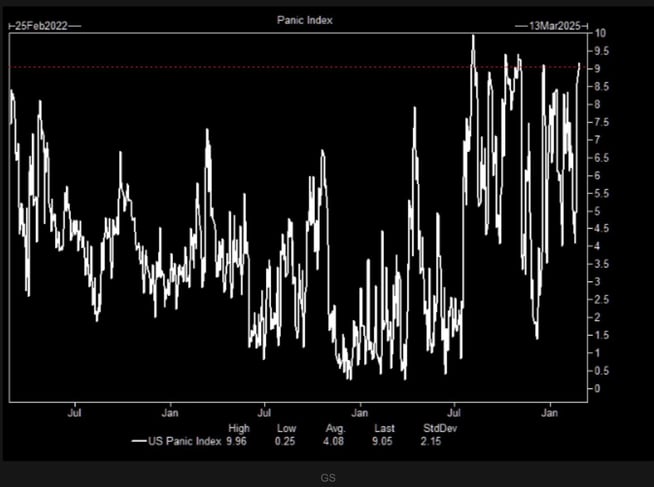Click the Avg. column header
654x487 pixels.
(x=336, y=429)
